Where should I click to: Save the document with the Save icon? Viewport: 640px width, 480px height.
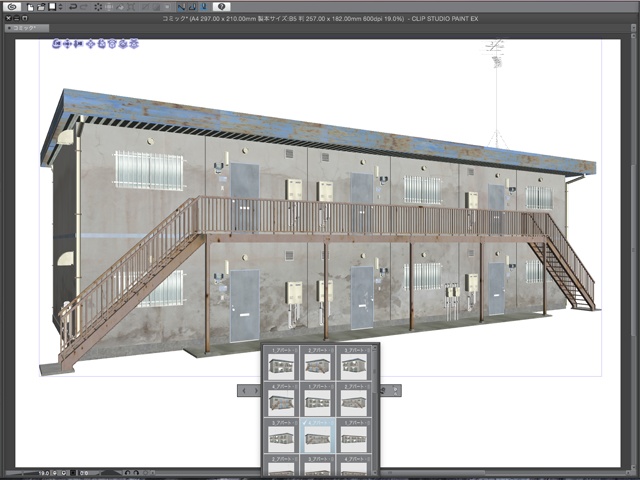[x=52, y=7]
